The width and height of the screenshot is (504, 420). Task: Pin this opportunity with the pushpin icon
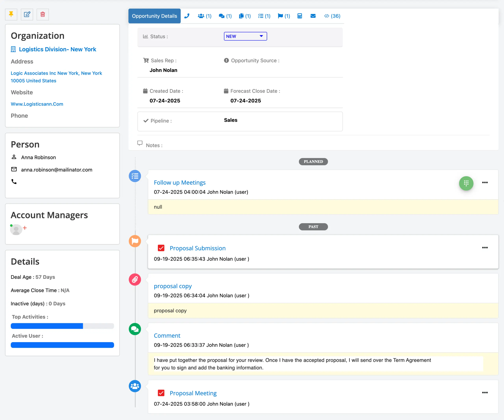(x=11, y=14)
